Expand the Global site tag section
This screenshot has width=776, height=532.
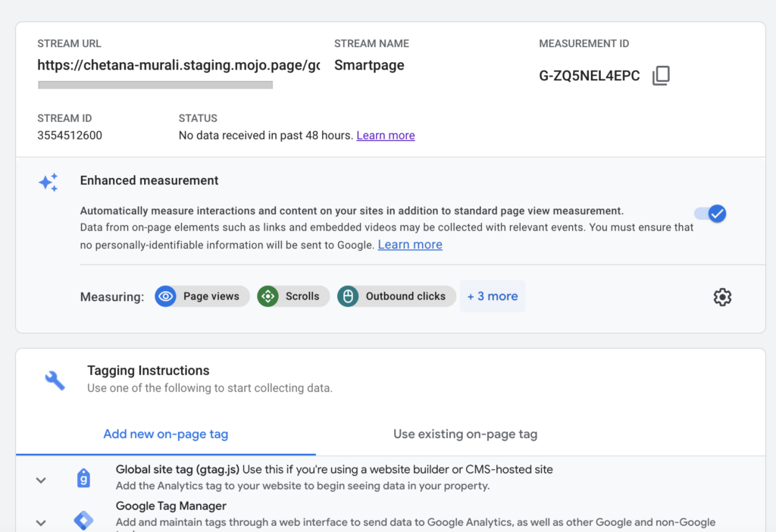point(41,480)
